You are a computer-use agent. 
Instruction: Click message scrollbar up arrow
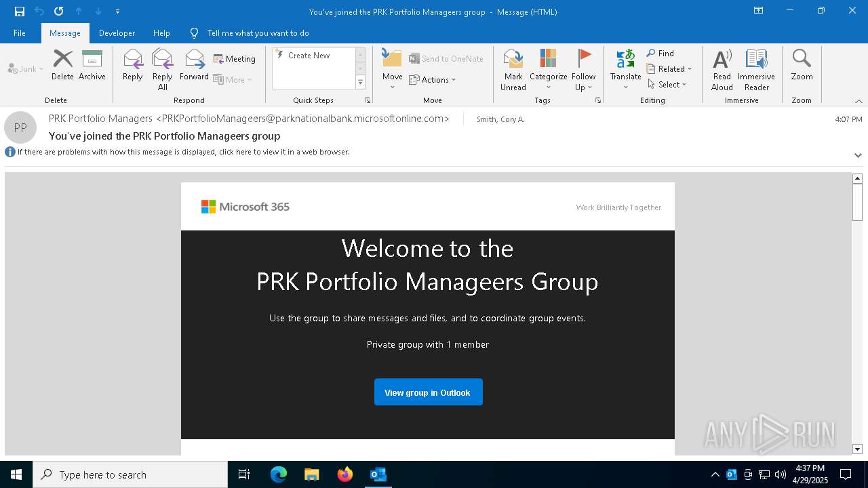pos(857,179)
